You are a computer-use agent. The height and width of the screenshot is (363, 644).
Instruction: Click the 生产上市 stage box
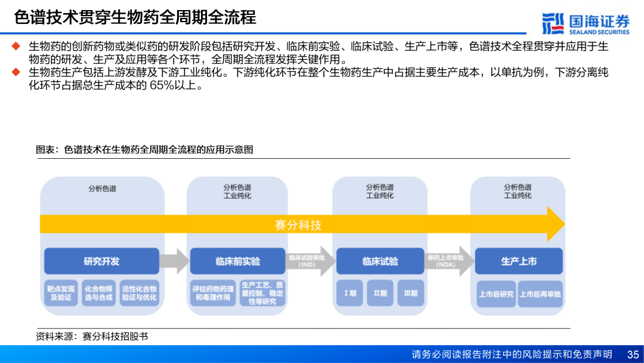(x=518, y=262)
